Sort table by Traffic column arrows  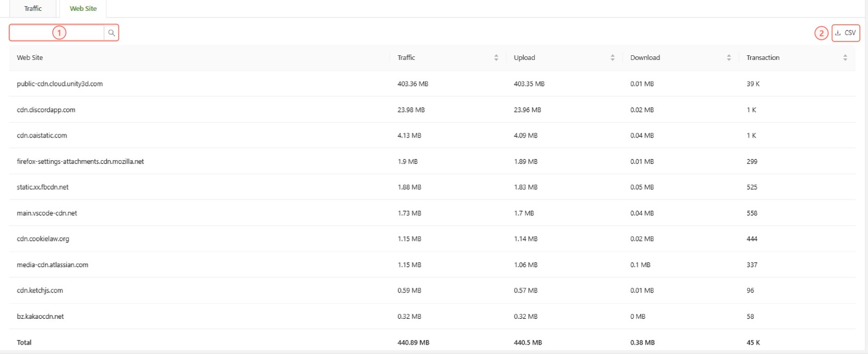(x=496, y=58)
